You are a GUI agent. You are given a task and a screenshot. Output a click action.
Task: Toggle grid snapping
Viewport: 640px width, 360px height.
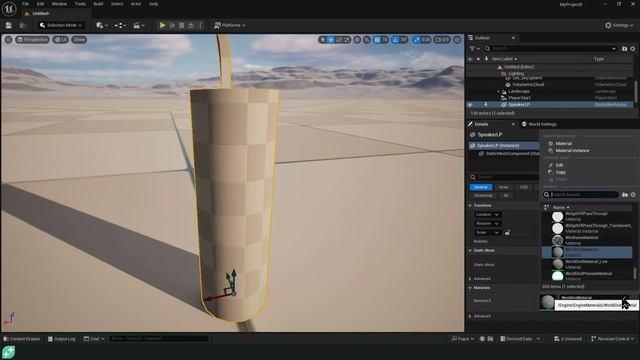click(378, 40)
